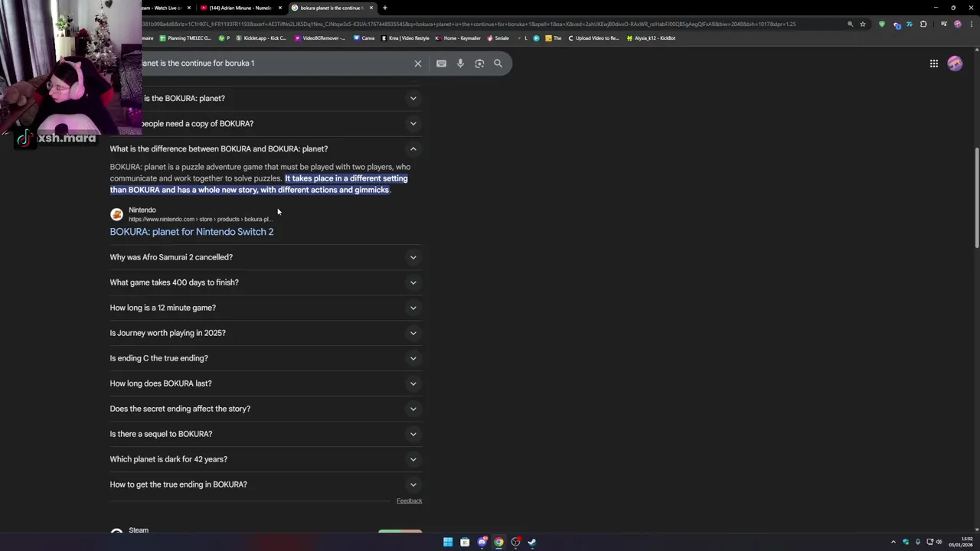Screen dimensions: 980x551
Task: Open the Chrome extensions puzzle icon
Action: (923, 24)
